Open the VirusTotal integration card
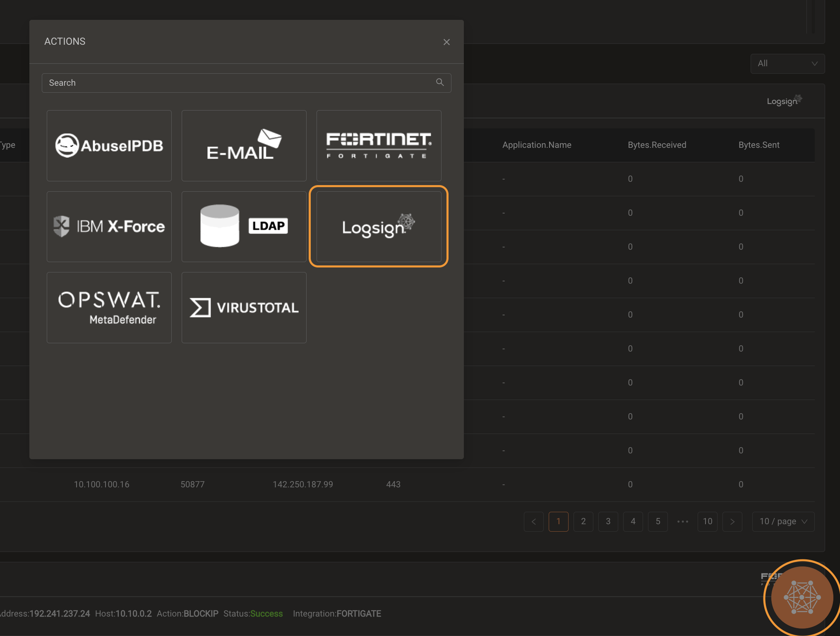The width and height of the screenshot is (840, 636). point(244,308)
